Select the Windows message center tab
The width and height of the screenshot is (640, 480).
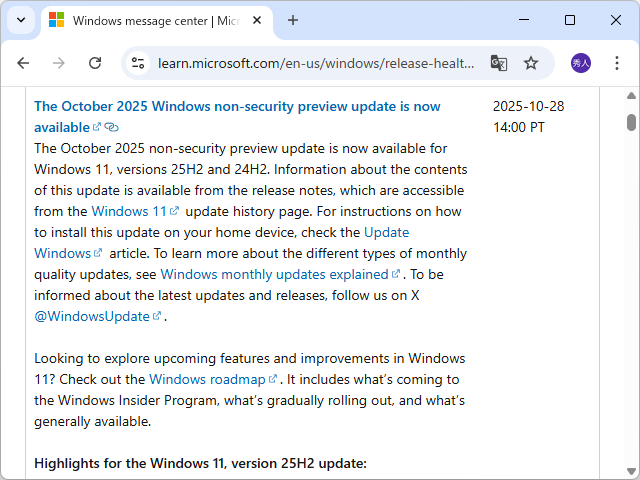coord(150,20)
